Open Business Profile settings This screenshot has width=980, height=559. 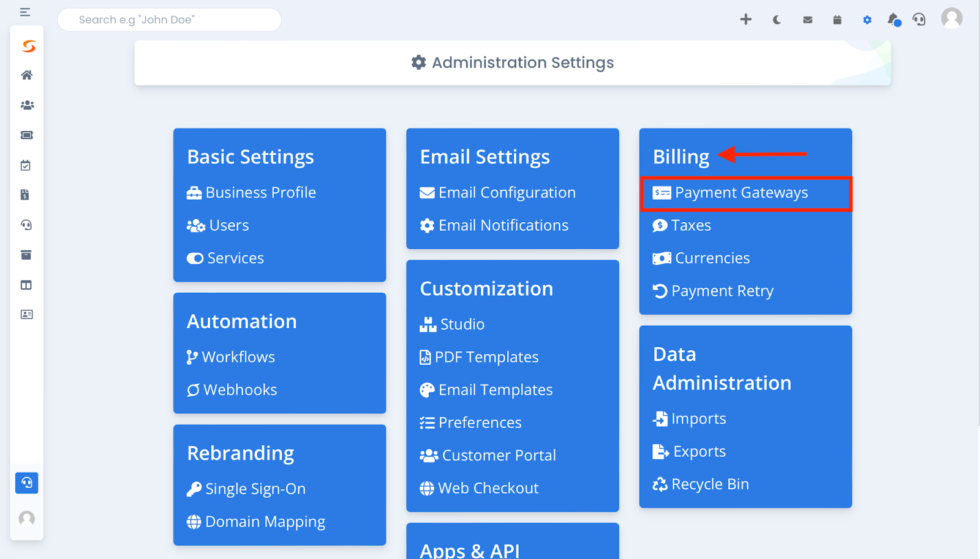click(251, 193)
